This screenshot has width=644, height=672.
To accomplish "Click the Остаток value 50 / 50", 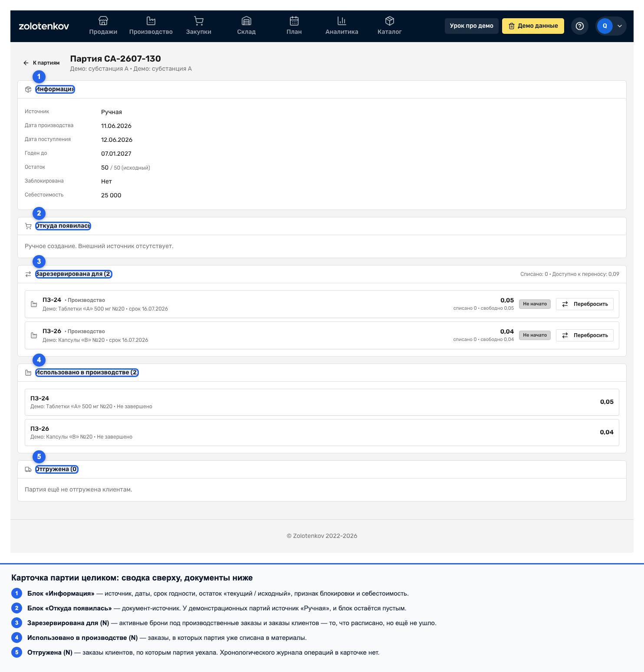I will [x=125, y=167].
